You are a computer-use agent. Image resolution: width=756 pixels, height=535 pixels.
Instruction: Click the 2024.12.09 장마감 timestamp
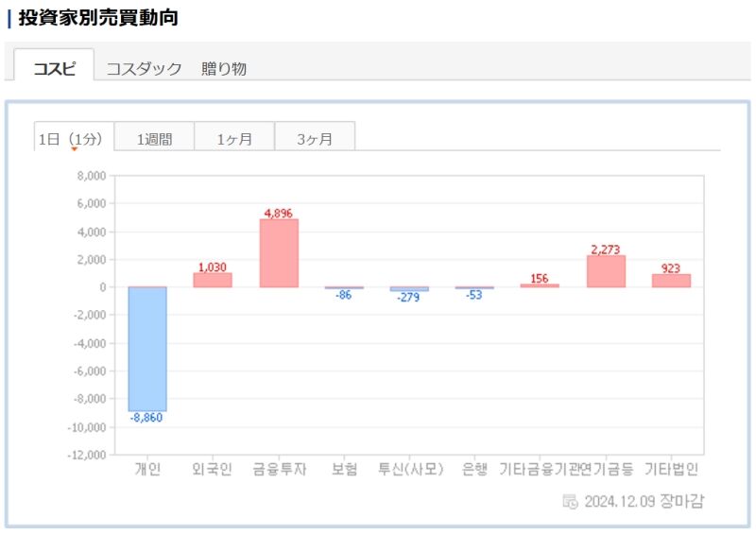tap(644, 501)
